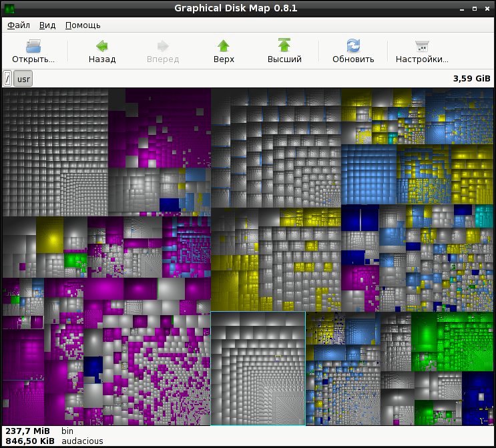496x448 pixels.
Task: Open the Файл menu
Action: (19, 25)
